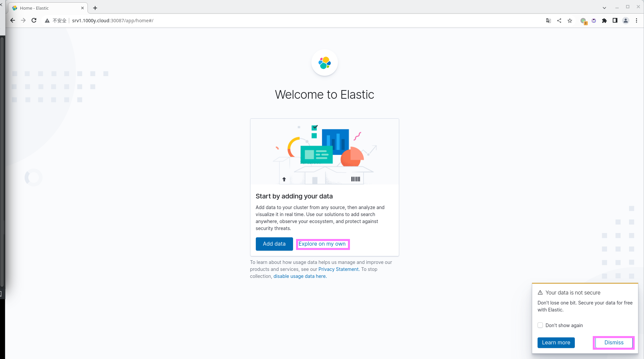Screen dimensions: 644x359
Task: Click the data illustration image
Action: (325, 152)
